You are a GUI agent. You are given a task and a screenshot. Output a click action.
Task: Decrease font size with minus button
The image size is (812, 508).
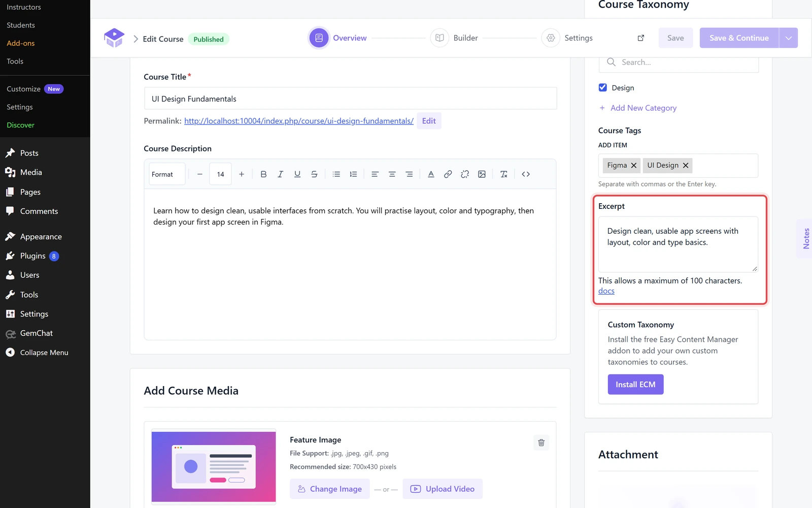(x=200, y=174)
